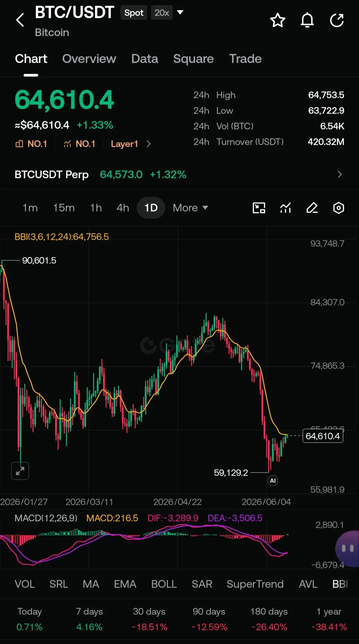Switch to 4h timeframe
Screen dimensions: 359x644
[123, 208]
